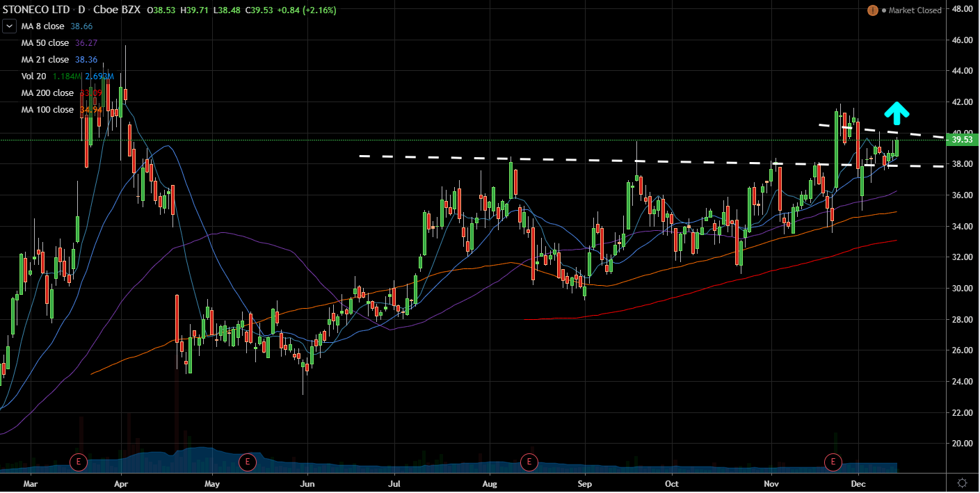This screenshot has width=980, height=493.
Task: Click the 48.00 price axis label
Action: [961, 9]
